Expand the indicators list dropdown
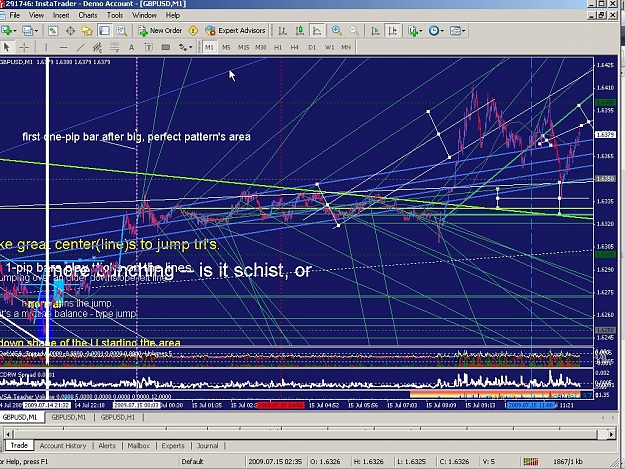Viewport: 625px width, 469px height. [x=421, y=31]
